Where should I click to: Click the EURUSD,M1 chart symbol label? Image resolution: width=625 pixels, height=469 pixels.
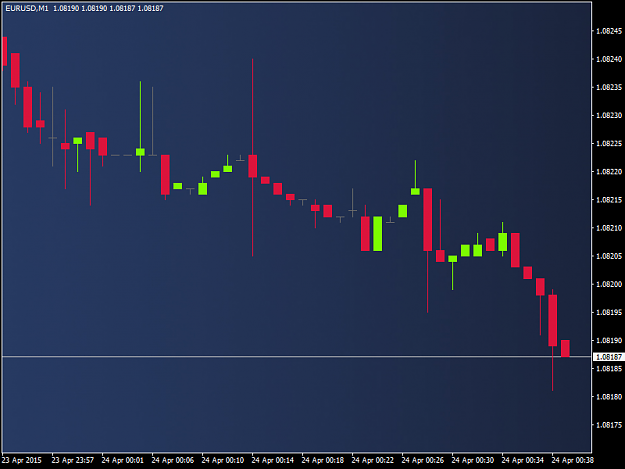pos(26,8)
